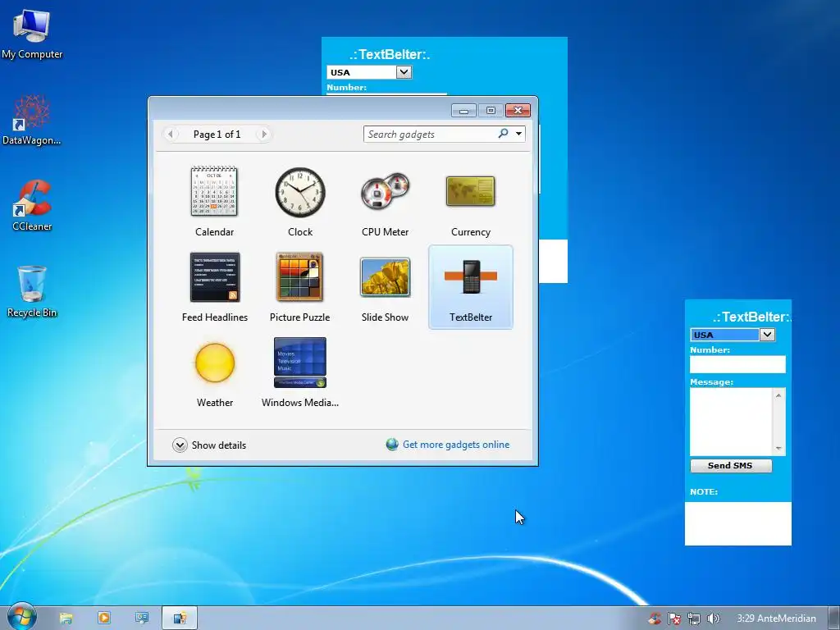
Task: Open the Action Center flag tray icon
Action: coord(674,619)
